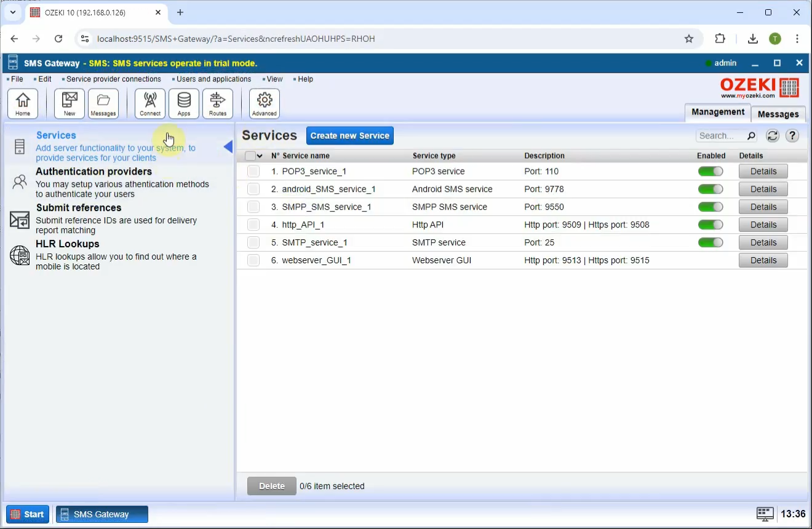Open the help question mark icon
The height and width of the screenshot is (529, 812).
point(792,136)
